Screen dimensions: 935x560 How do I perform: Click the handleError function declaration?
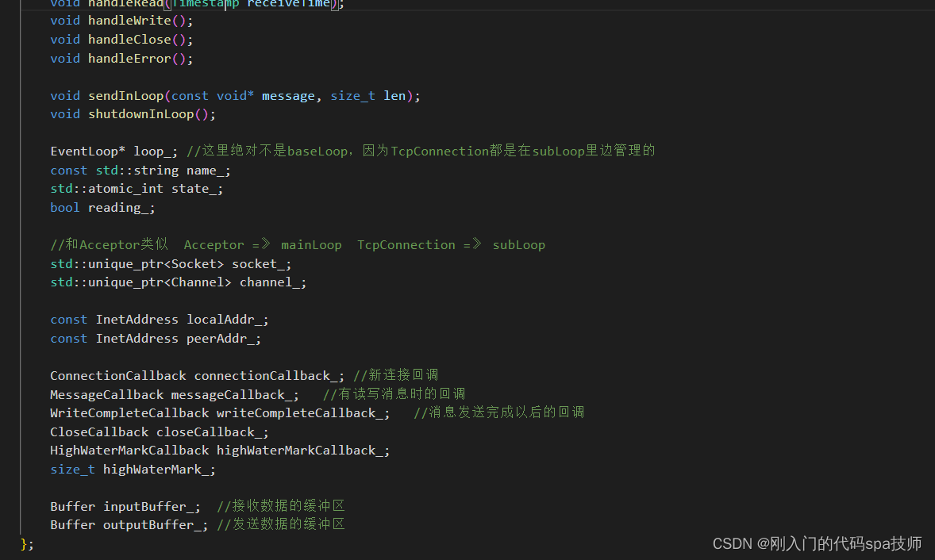(121, 59)
